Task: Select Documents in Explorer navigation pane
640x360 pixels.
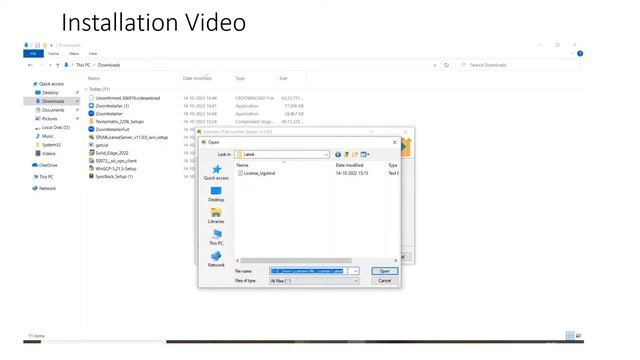Action: pos(53,110)
